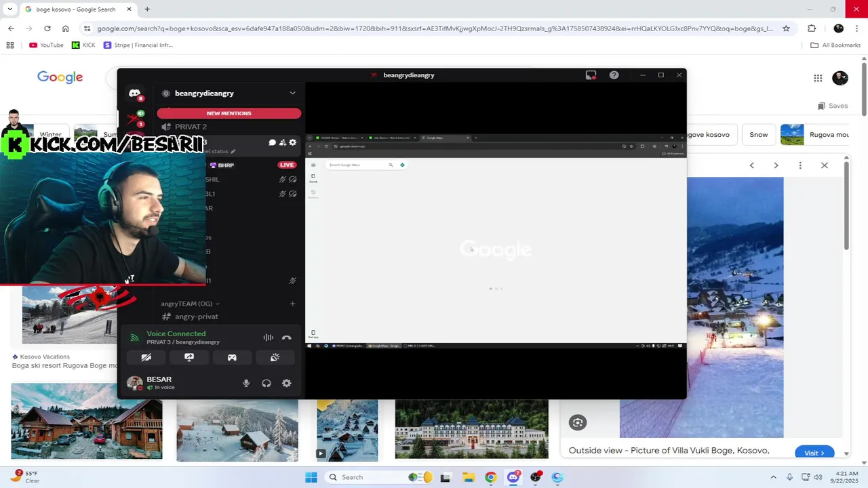The height and width of the screenshot is (488, 868).
Task: Search this image with Google Lens
Action: pos(578,423)
